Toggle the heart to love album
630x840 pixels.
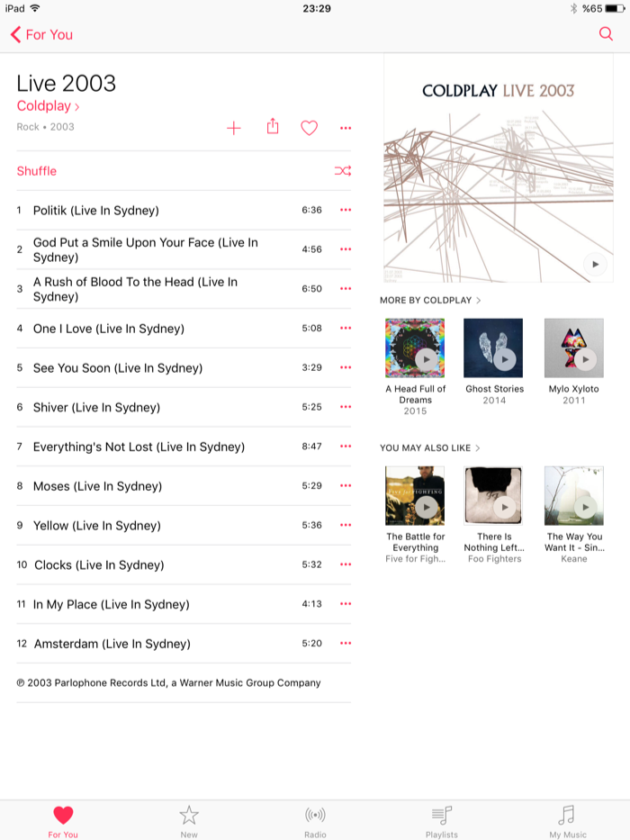[309, 128]
